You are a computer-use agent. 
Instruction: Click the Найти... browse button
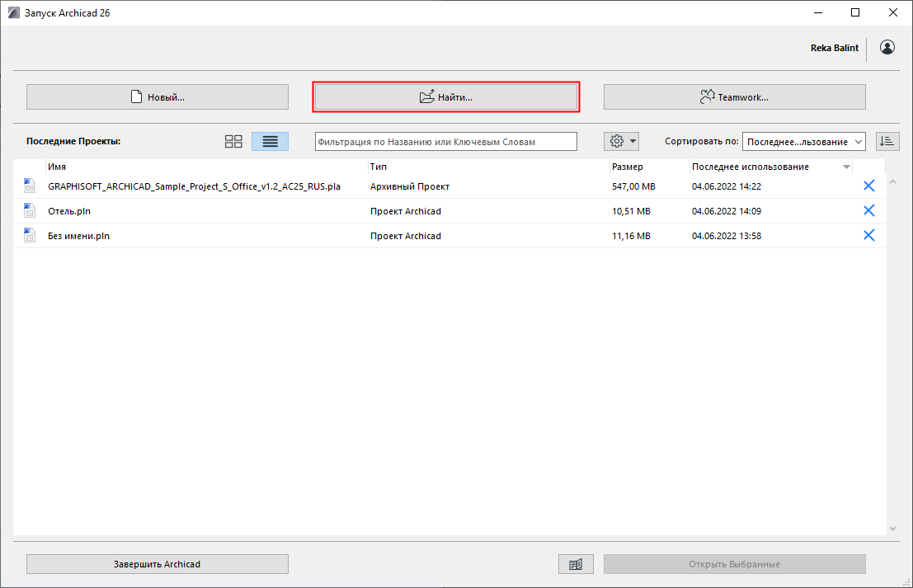[x=446, y=96]
